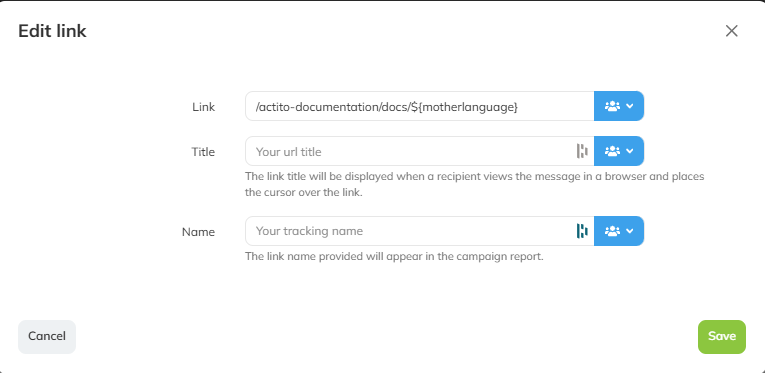
Task: Open the Name field personalization dropdown
Action: [x=619, y=231]
